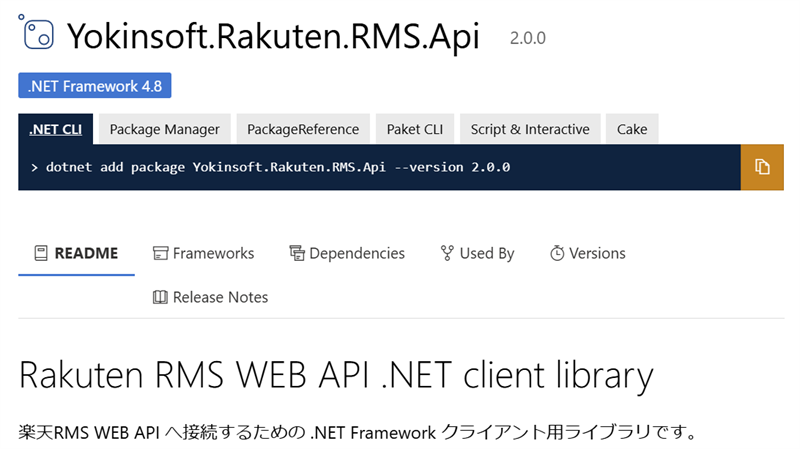Click the Dependencies tab icon
This screenshot has width=800, height=449.
coord(297,253)
